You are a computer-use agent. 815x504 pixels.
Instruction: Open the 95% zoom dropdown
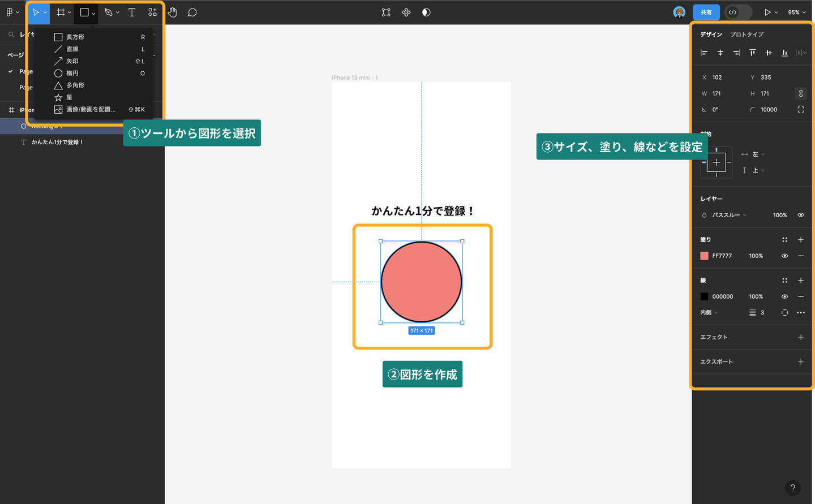797,12
